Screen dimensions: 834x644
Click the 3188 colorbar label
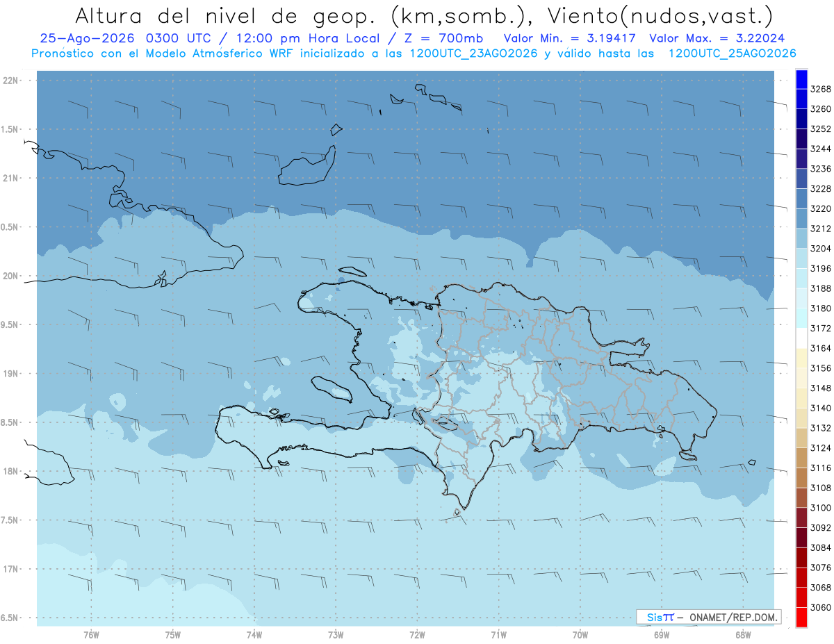coord(820,288)
